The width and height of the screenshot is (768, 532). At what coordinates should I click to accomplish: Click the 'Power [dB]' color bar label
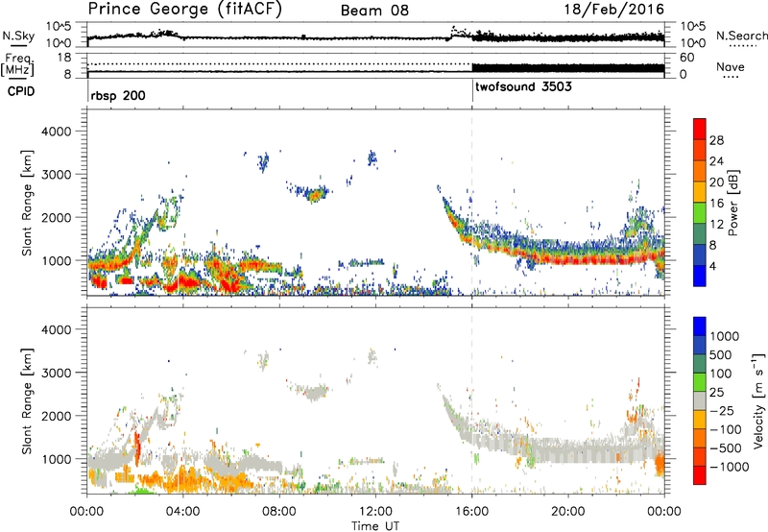pyautogui.click(x=733, y=203)
